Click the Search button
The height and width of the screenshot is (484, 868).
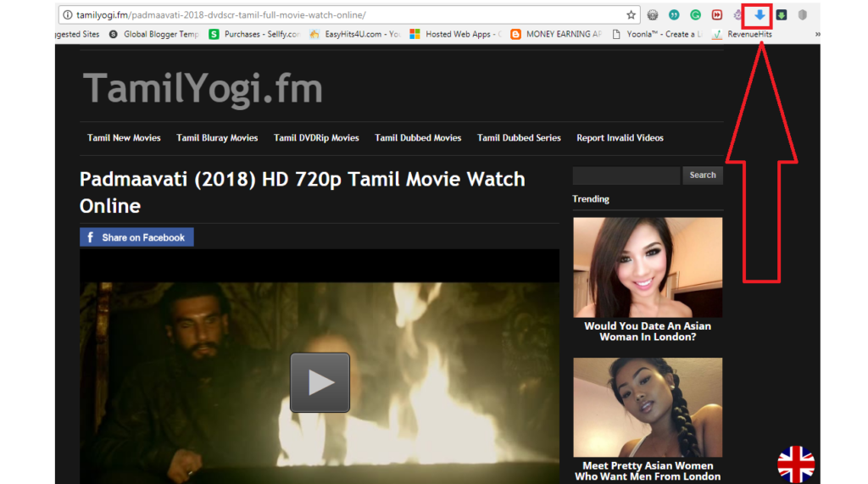pos(703,175)
